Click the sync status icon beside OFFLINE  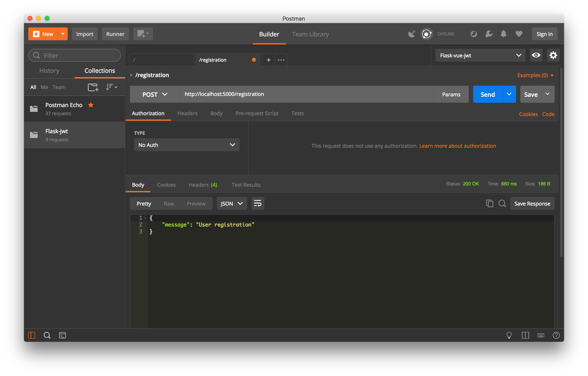[x=427, y=34]
